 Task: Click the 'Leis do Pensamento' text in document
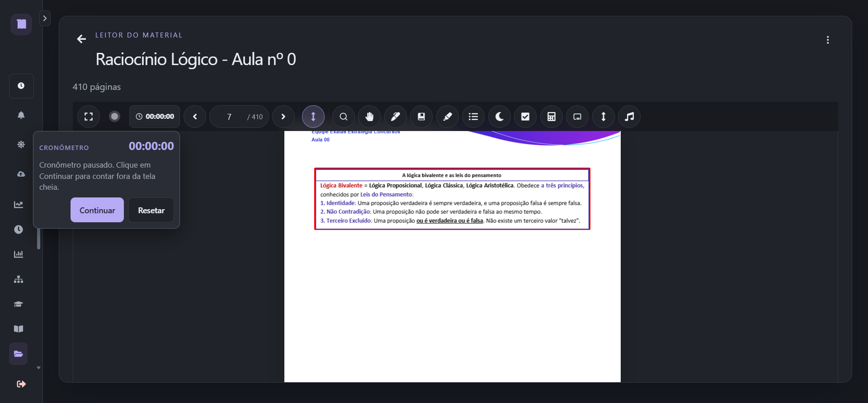tap(386, 194)
